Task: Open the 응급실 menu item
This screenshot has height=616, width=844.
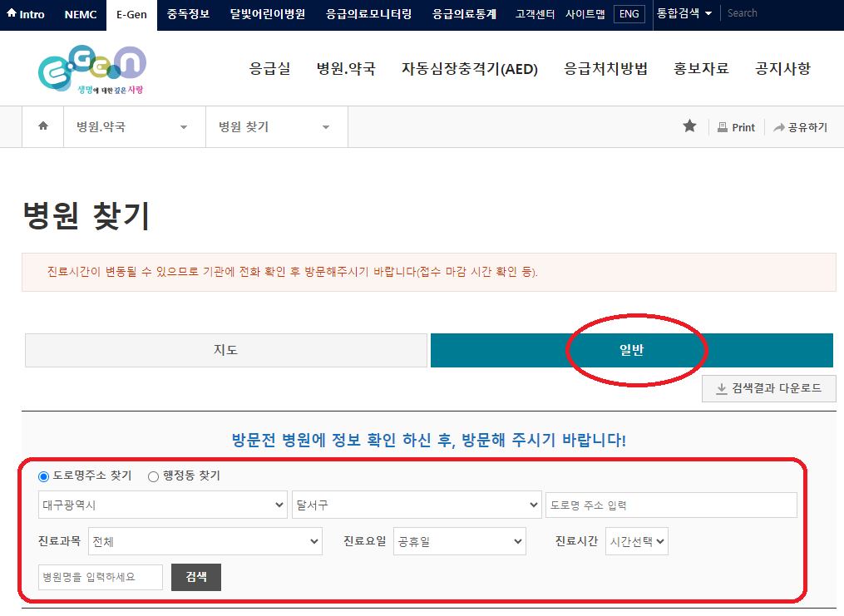Action: pyautogui.click(x=268, y=69)
